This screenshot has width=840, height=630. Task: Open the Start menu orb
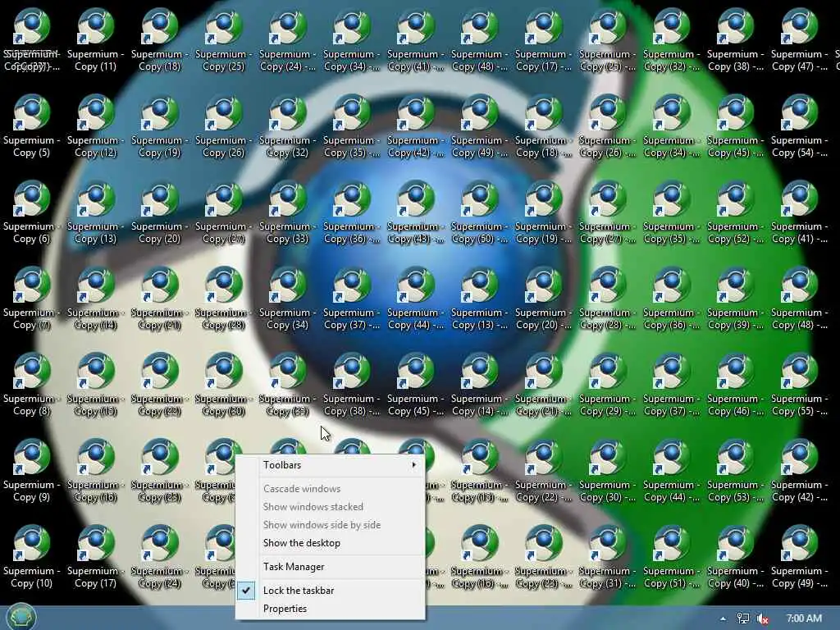tap(21, 617)
